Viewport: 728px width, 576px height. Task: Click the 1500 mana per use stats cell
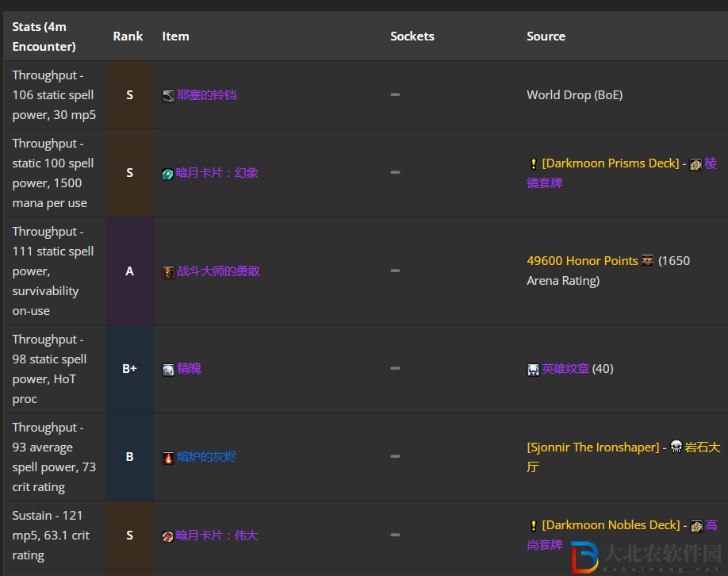click(x=53, y=173)
